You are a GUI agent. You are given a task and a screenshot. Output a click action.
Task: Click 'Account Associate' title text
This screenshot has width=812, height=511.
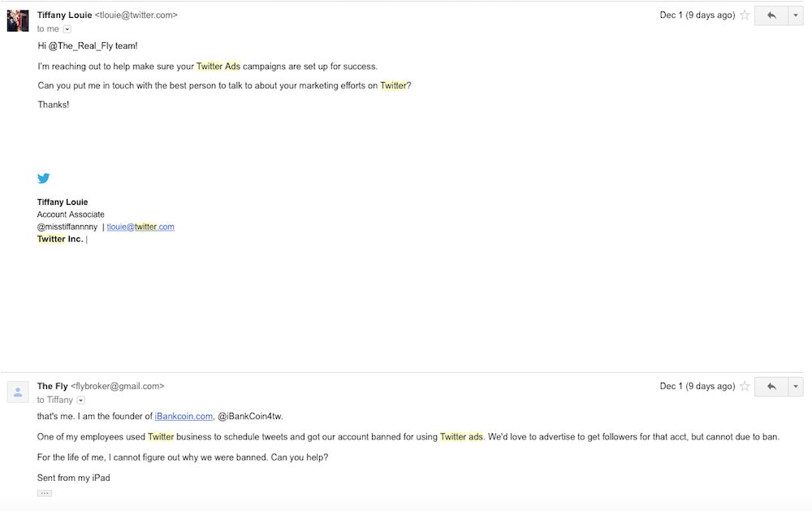click(x=71, y=214)
